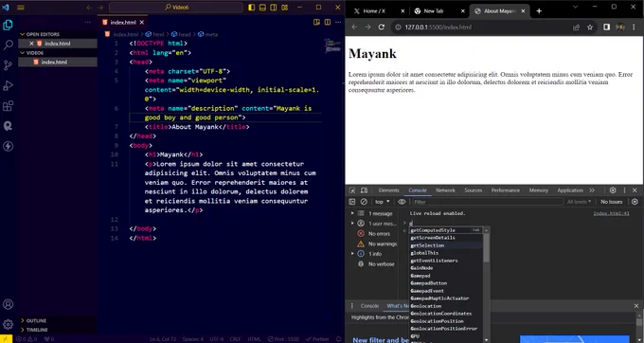Switch to the Home / X browser tab
Screen dimensions: 644x343
pos(375,11)
